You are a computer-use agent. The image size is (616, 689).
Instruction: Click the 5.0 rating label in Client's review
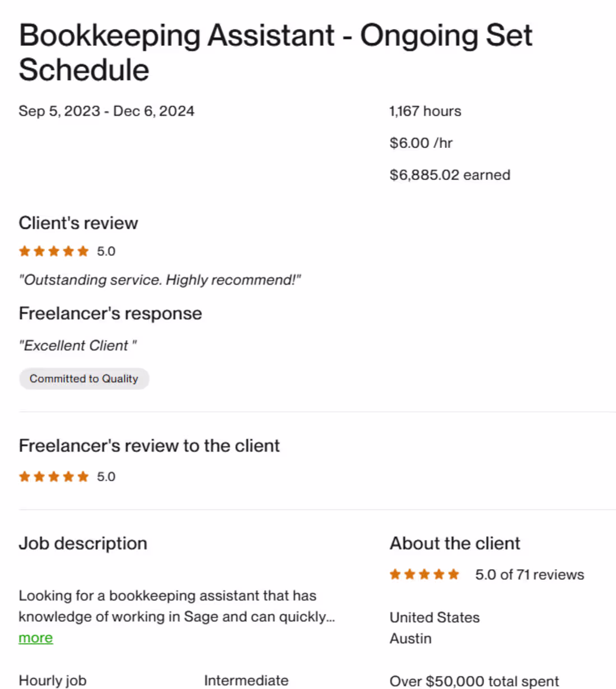point(106,251)
